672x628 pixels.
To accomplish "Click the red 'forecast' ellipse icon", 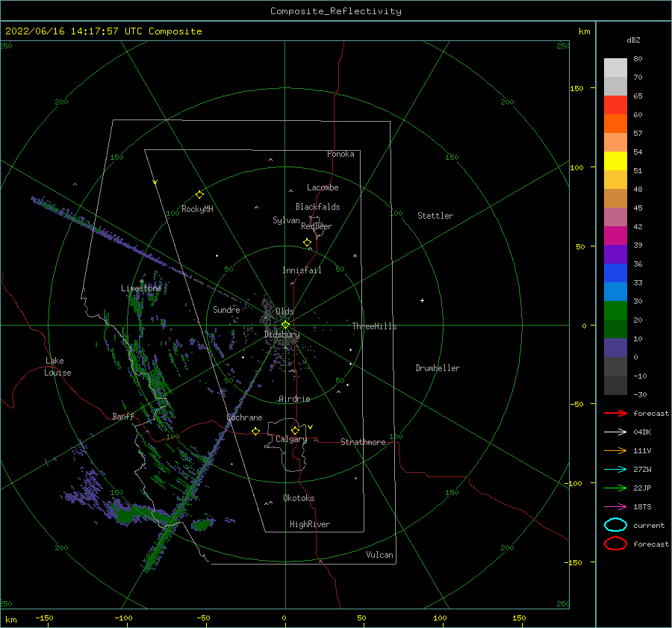I will tap(615, 544).
